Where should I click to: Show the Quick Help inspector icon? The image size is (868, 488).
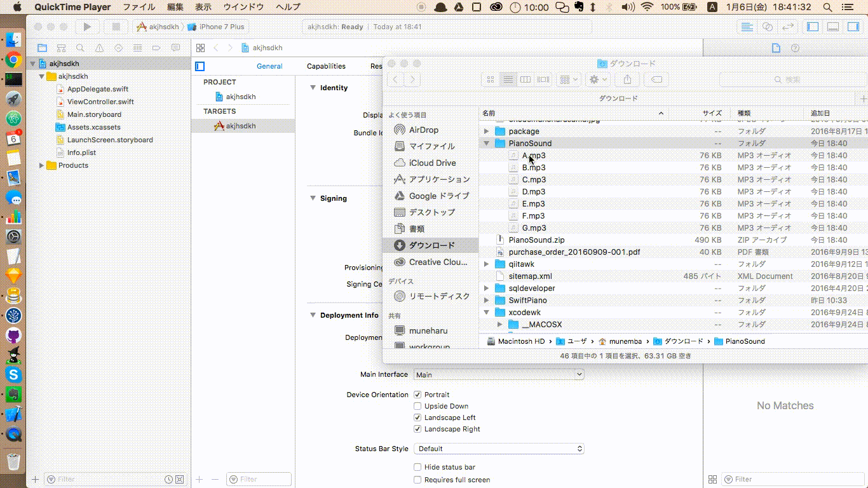click(795, 48)
